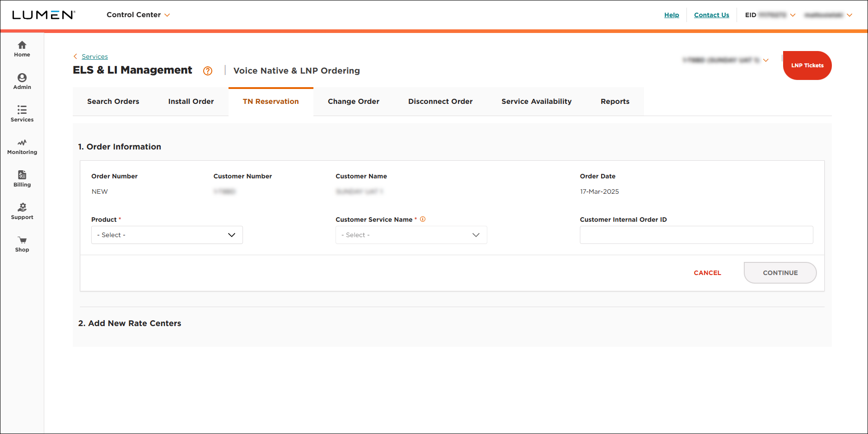The height and width of the screenshot is (434, 868).
Task: Click the back chevron before Services
Action: coord(75,56)
